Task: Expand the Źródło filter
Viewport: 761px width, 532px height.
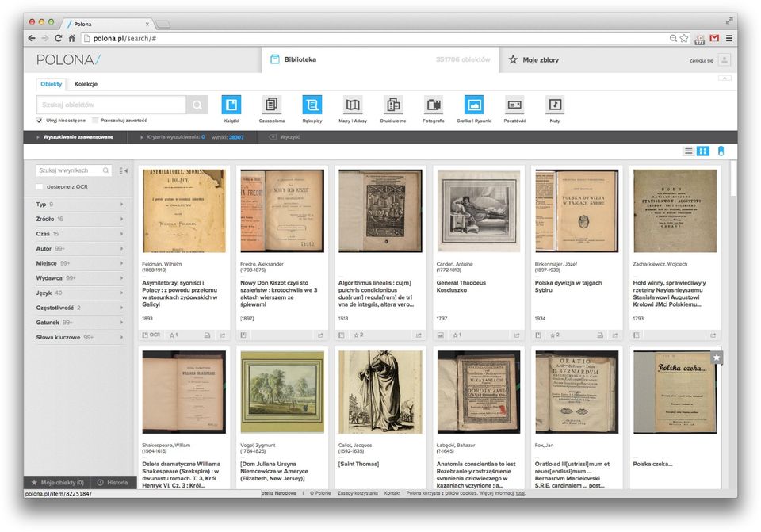Action: click(x=79, y=219)
